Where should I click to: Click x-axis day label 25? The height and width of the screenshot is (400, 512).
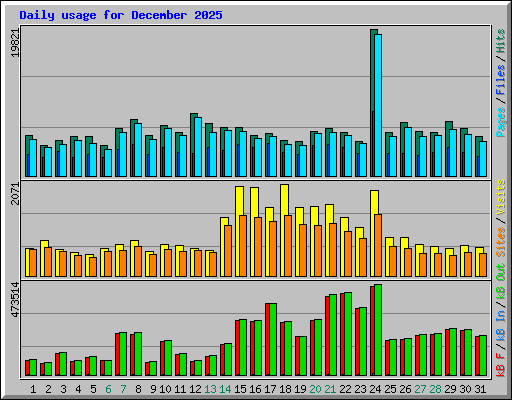[390, 389]
